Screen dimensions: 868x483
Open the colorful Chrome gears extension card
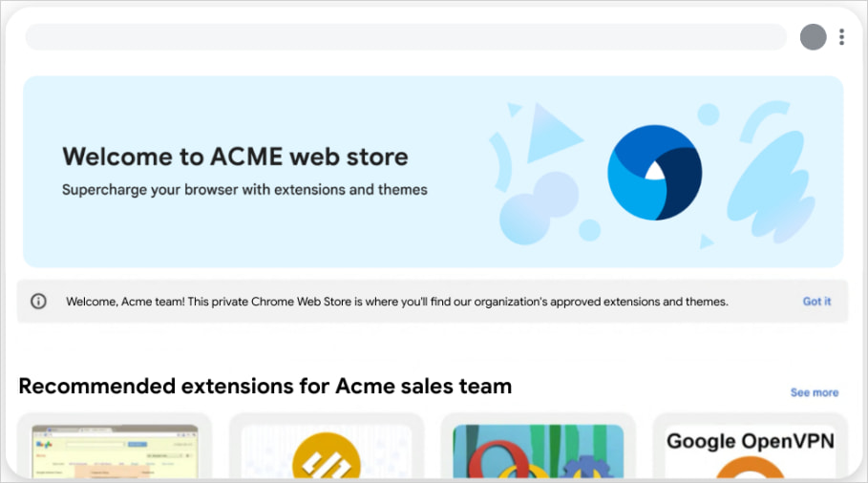(x=538, y=446)
